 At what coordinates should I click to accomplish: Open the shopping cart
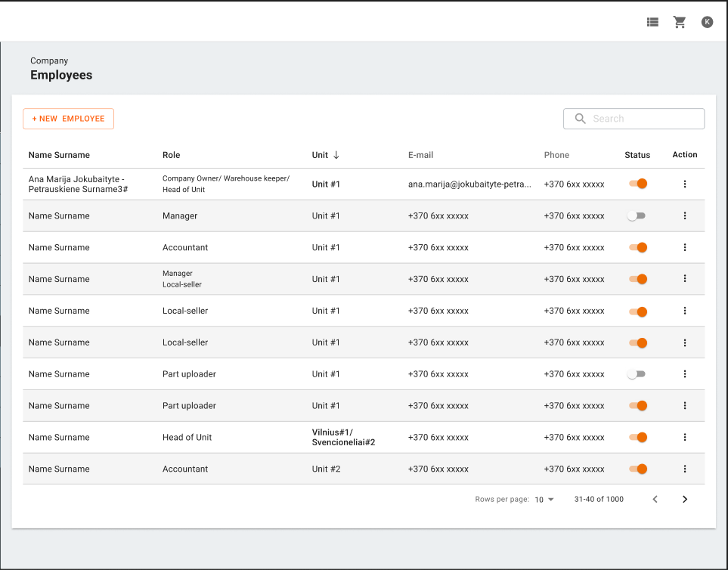pos(680,22)
